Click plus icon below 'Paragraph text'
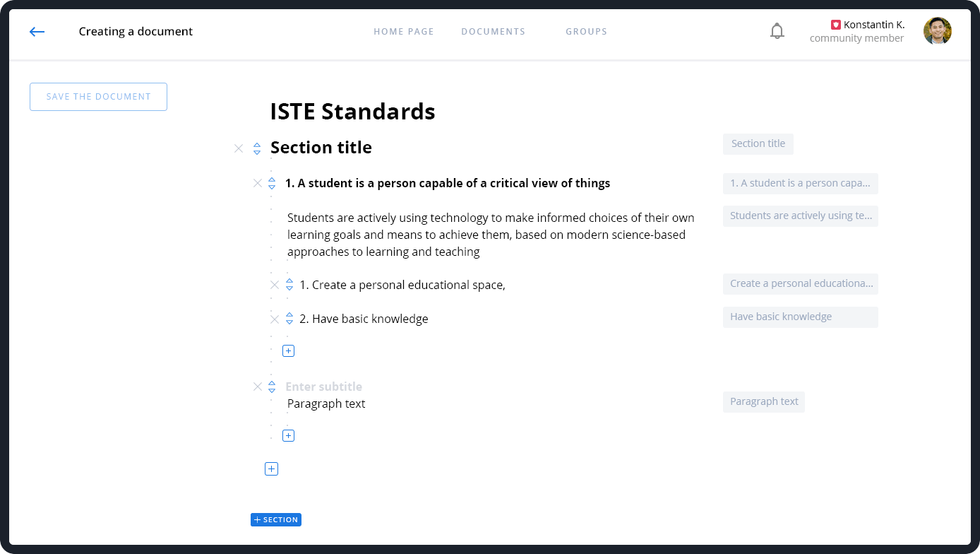 click(288, 436)
